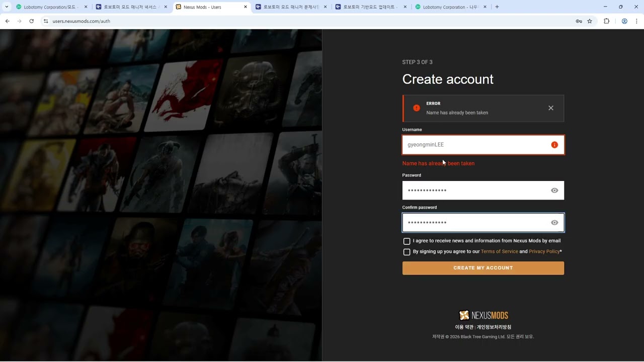Open the Terms of Service link
The image size is (644, 362).
[499, 251]
